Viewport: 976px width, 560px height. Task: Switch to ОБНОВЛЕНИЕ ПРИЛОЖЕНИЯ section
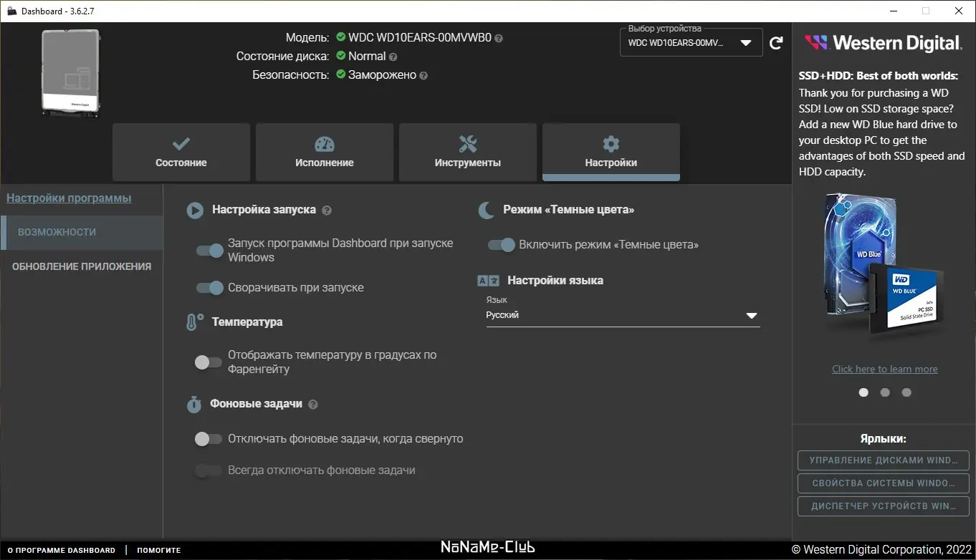(x=82, y=266)
